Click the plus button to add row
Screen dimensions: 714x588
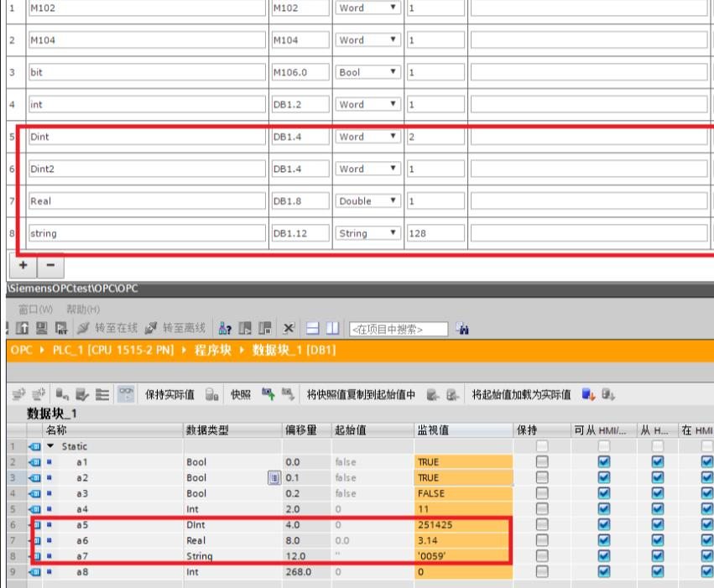[23, 265]
